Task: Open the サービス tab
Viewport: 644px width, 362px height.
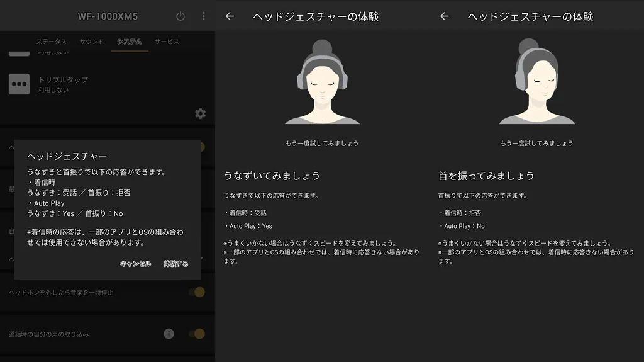Action: [167, 42]
